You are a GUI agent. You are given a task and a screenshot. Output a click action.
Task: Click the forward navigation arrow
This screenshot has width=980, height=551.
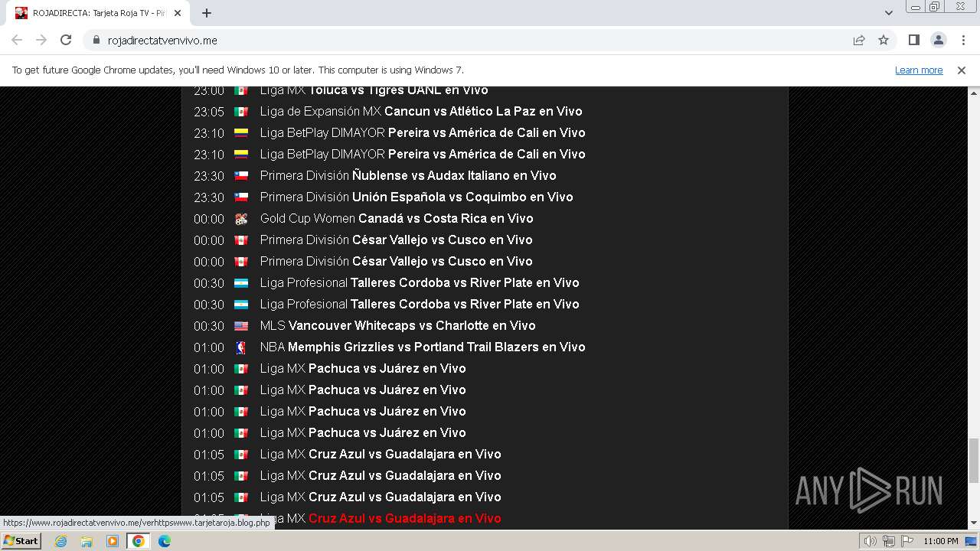click(x=41, y=40)
